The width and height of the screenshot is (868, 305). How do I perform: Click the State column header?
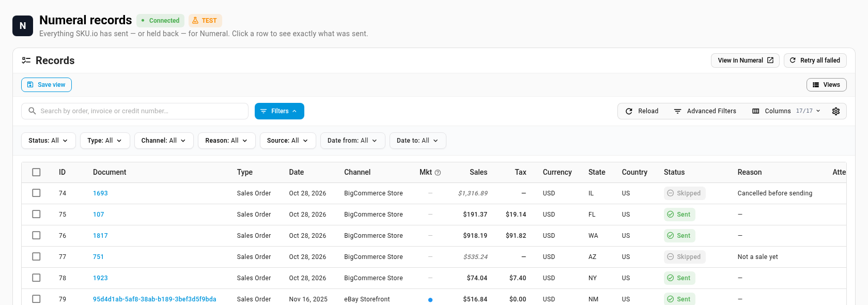(x=597, y=172)
